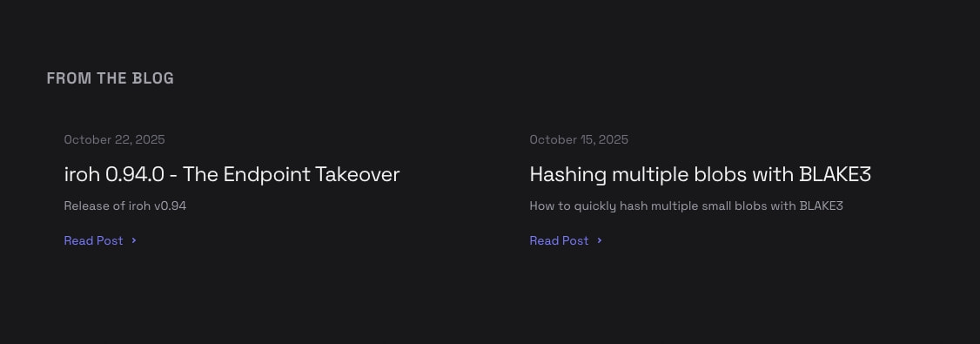
Task: Open the iroh 0.94.0 Endpoint Takeover post title
Action: pos(232,174)
